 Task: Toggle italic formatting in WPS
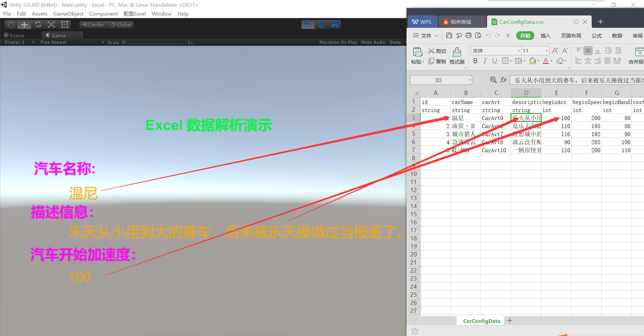point(485,61)
